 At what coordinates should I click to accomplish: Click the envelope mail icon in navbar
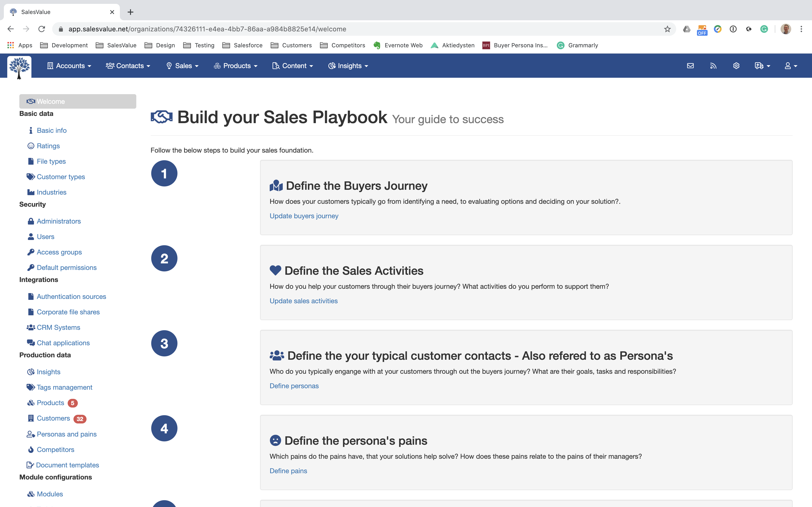pyautogui.click(x=690, y=66)
